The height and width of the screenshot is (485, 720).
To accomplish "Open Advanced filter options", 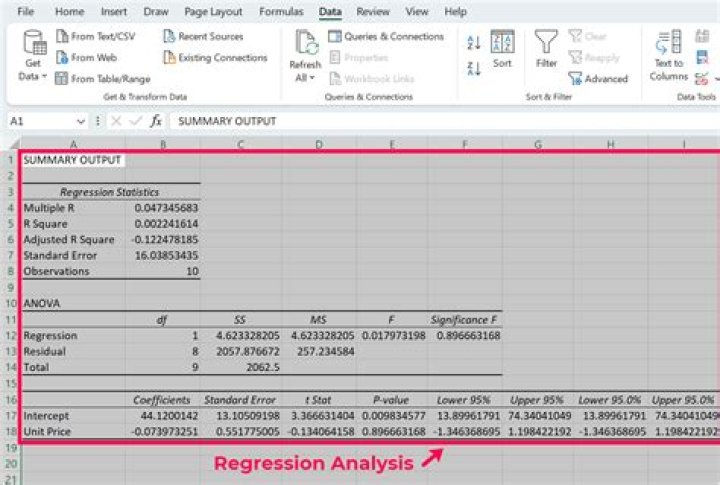I will click(x=598, y=79).
